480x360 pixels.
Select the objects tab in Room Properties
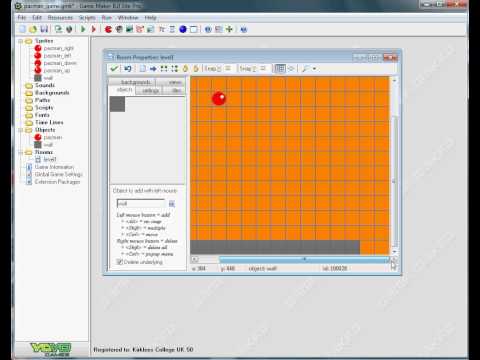point(123,90)
